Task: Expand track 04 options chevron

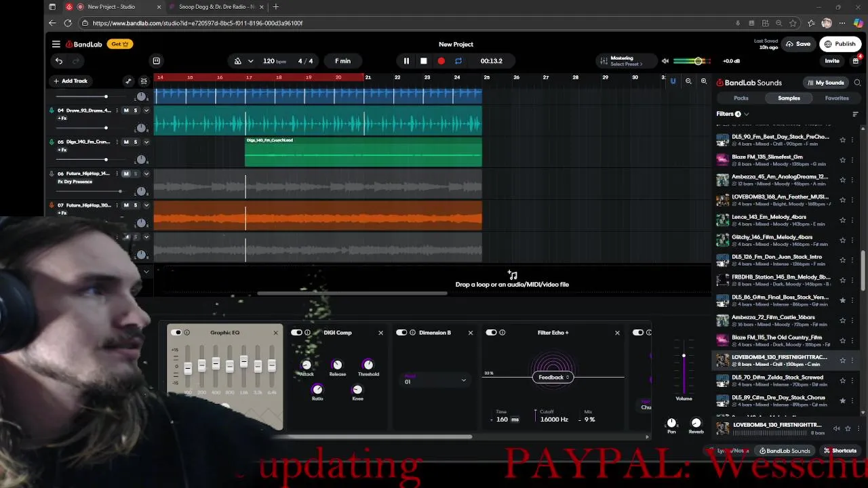Action: (146, 110)
